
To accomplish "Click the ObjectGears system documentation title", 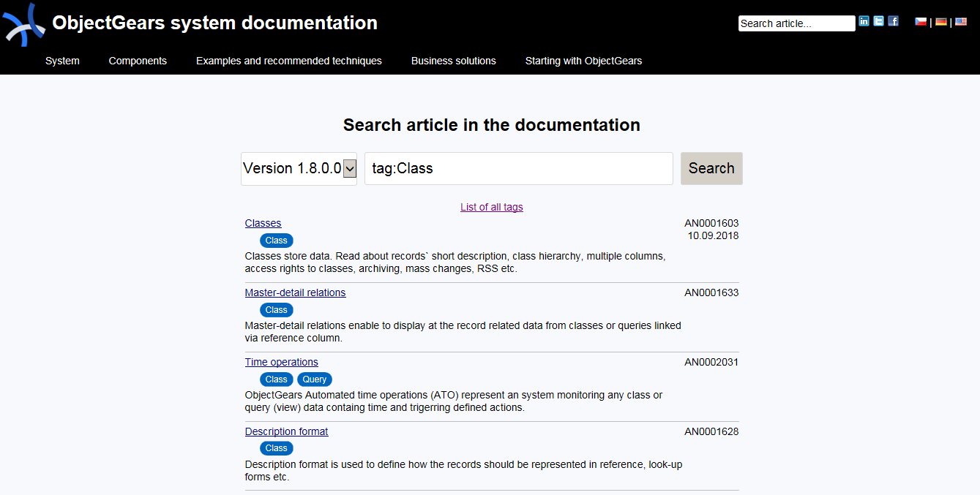I will [x=215, y=23].
